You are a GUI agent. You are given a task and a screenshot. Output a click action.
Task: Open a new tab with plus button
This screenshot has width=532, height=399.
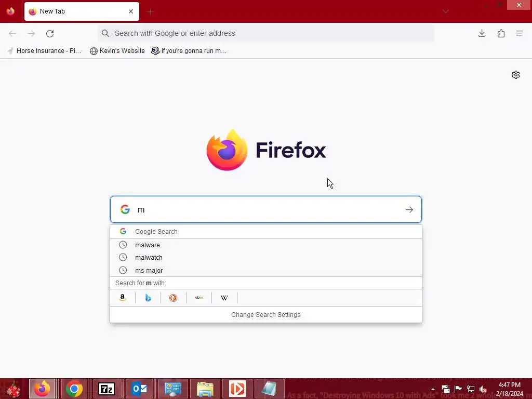[150, 12]
